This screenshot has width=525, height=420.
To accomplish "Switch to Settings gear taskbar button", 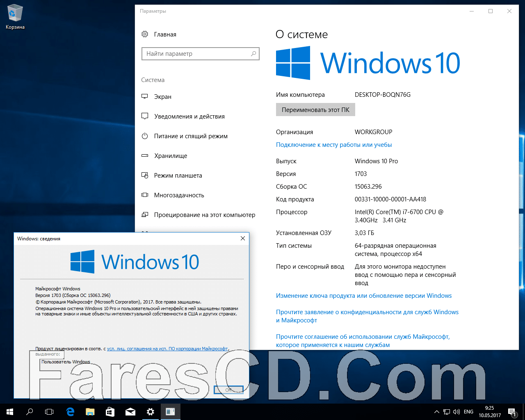I will coord(151,412).
